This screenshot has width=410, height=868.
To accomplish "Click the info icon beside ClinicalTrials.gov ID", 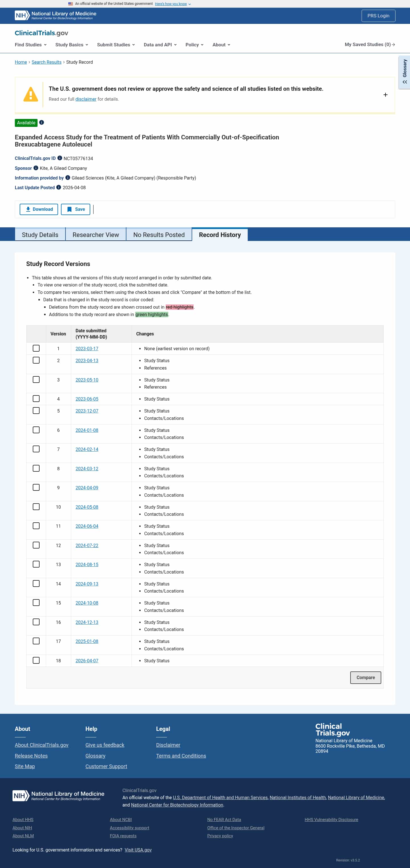I will tap(60, 158).
